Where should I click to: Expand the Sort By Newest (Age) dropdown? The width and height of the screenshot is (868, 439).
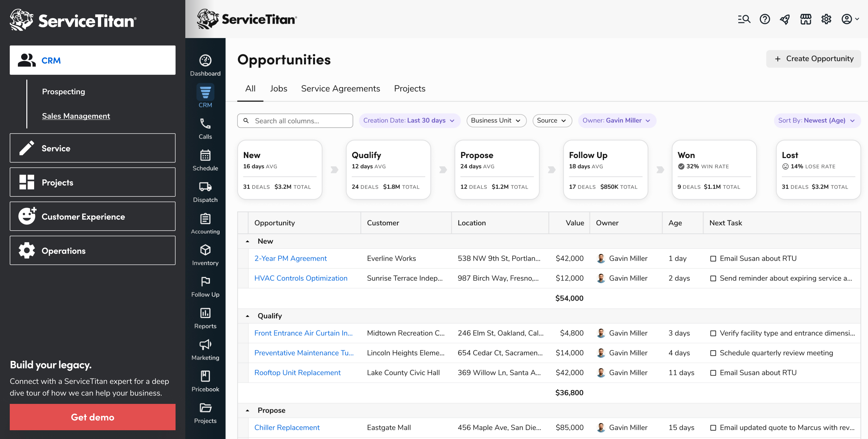click(816, 121)
